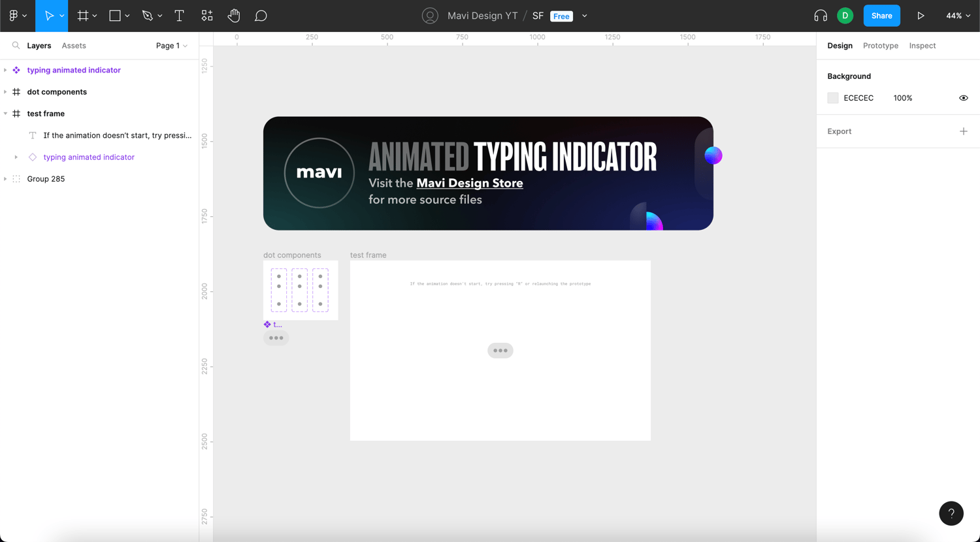Open the Frame tools dropdown arrow
This screenshot has height=542, width=980.
point(95,16)
